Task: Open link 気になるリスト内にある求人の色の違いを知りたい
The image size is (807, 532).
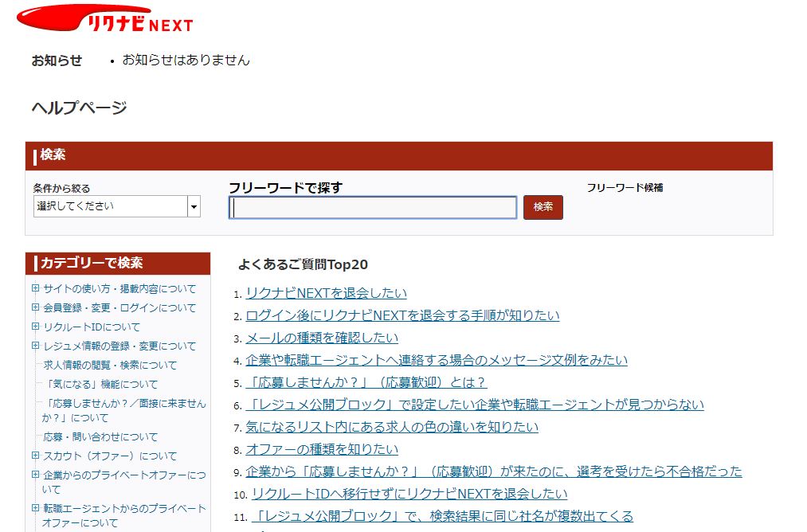Action: (x=392, y=427)
